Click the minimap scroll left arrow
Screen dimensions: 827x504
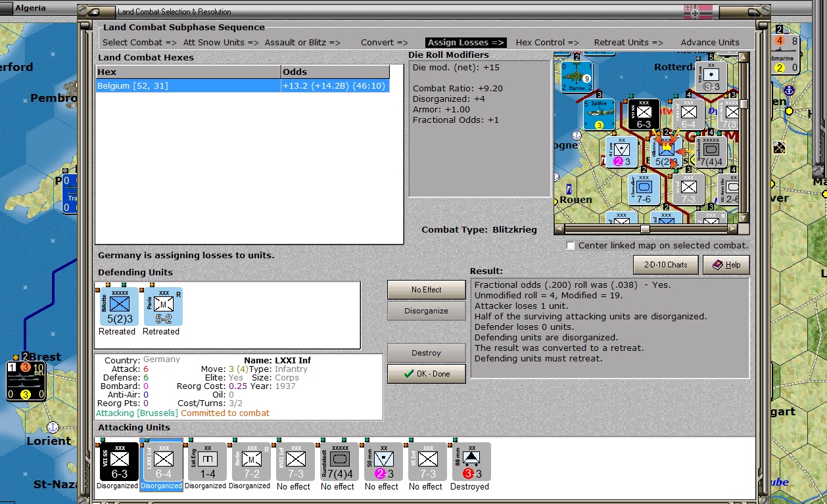click(x=559, y=229)
